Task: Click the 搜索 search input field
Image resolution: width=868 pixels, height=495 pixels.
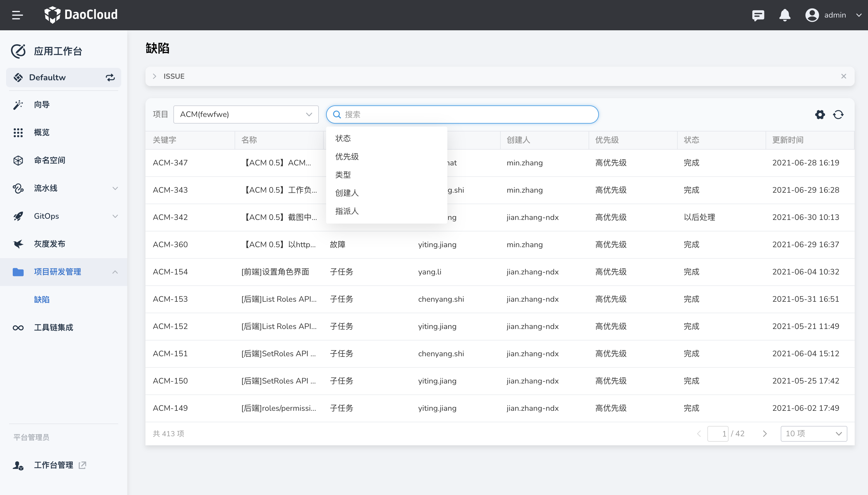Action: [x=462, y=115]
